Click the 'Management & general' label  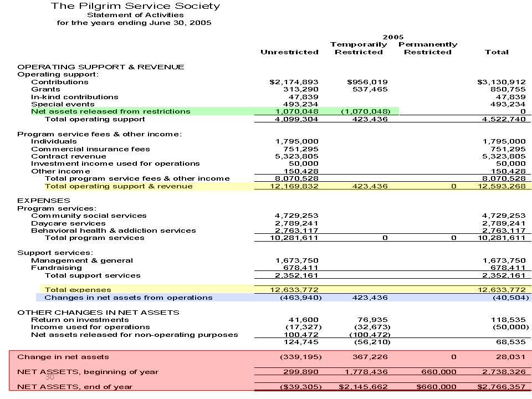coord(82,260)
